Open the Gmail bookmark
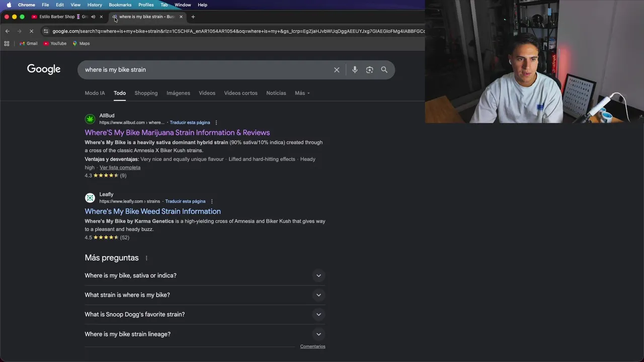This screenshot has height=362, width=644. [x=29, y=43]
